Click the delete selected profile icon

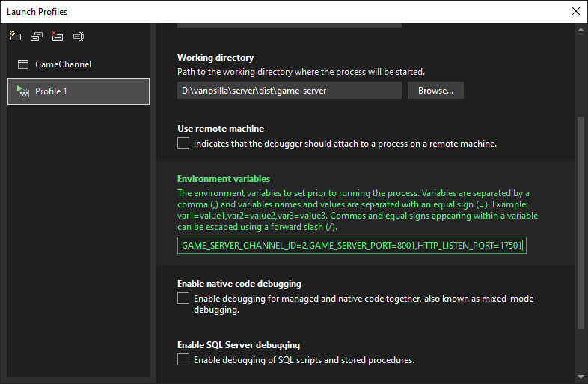click(x=58, y=36)
